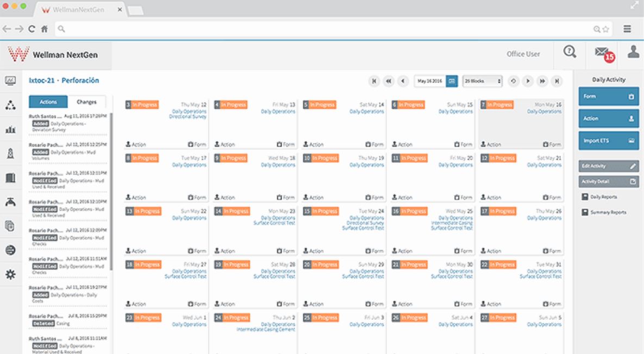Open the 25 Blocks dropdown

(x=483, y=81)
